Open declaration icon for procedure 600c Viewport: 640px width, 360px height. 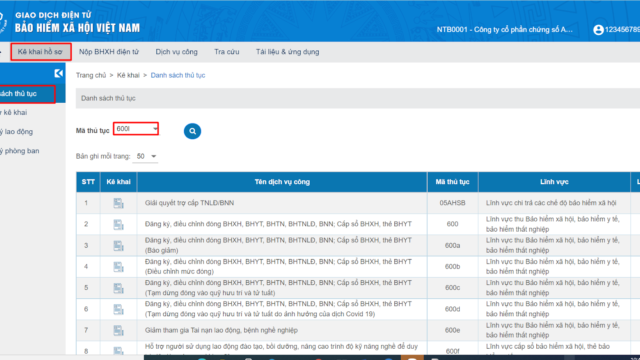click(x=118, y=288)
